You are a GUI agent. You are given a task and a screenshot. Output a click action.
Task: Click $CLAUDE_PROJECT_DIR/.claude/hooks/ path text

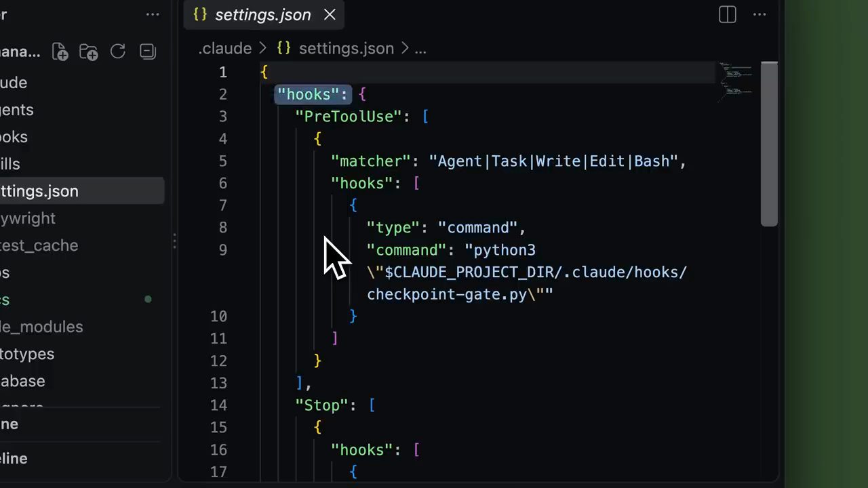point(536,272)
